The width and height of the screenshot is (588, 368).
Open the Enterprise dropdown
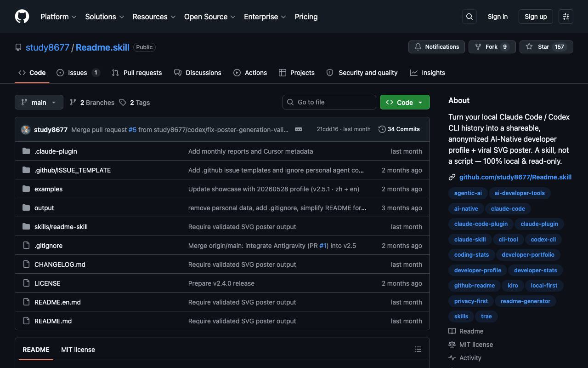pos(265,17)
